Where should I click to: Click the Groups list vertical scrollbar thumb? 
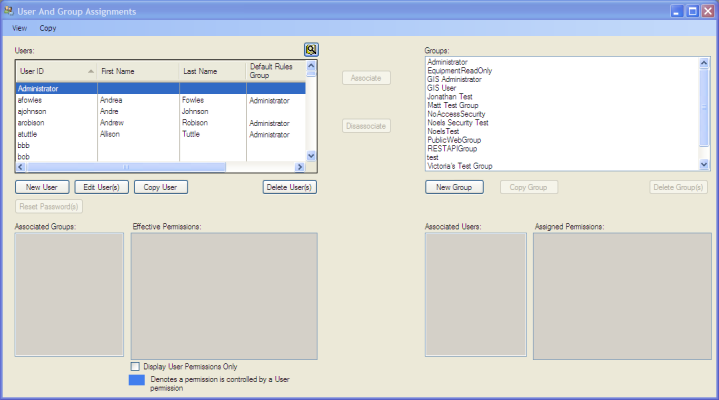click(x=704, y=108)
